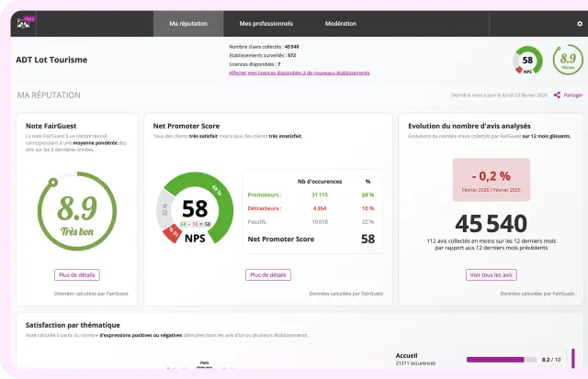
Task: Click the large 8.9 Très bon gauge
Action: (x=77, y=211)
